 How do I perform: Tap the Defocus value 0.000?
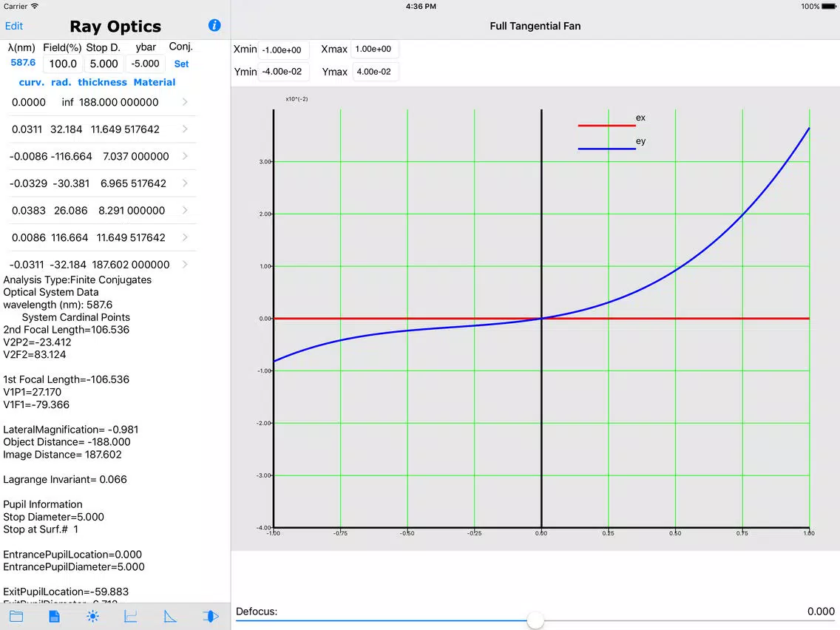821,612
